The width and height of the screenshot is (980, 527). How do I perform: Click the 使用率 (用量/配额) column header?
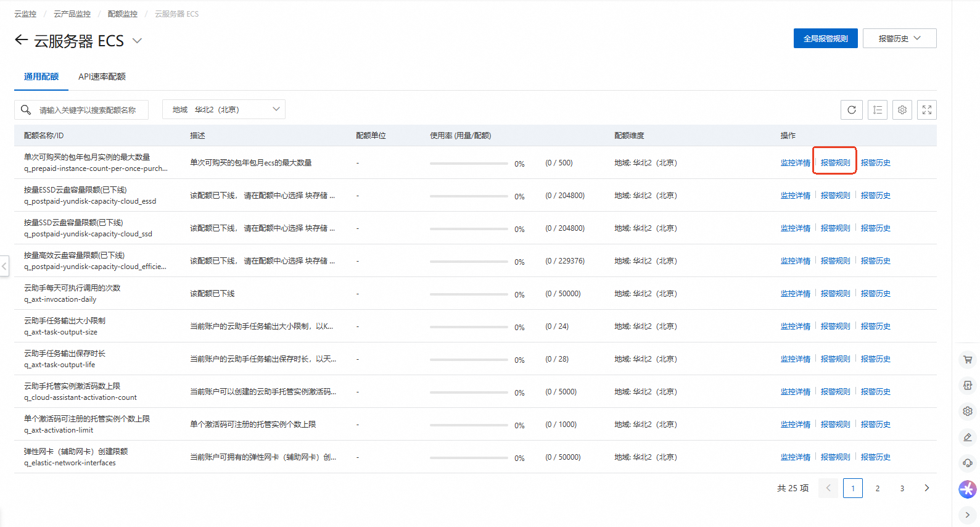(x=461, y=136)
